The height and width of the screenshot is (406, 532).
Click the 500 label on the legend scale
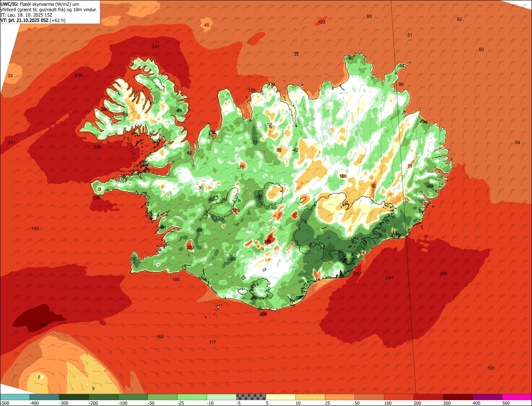point(506,403)
